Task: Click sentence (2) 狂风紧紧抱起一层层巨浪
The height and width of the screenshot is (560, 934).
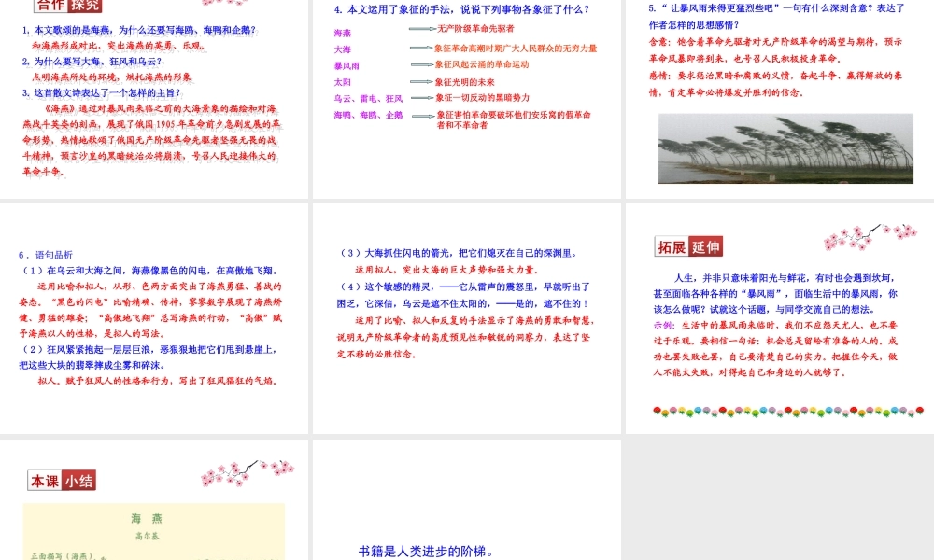Action: (x=149, y=357)
